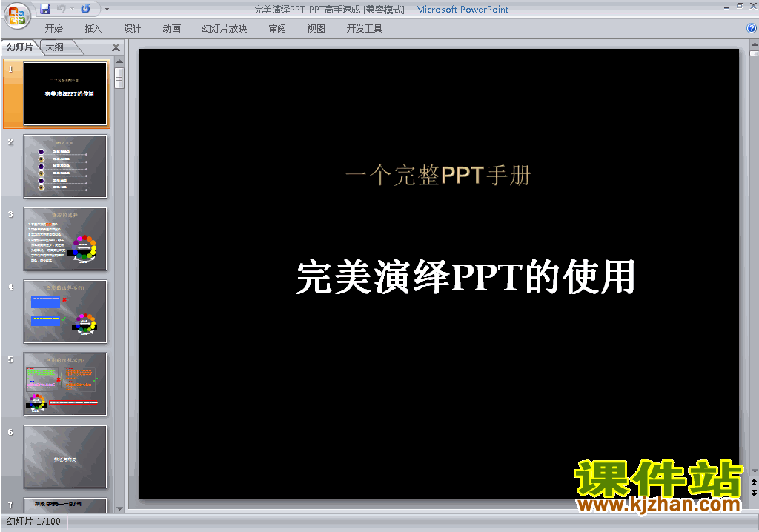Minimize the PowerPoint window

[726, 7]
